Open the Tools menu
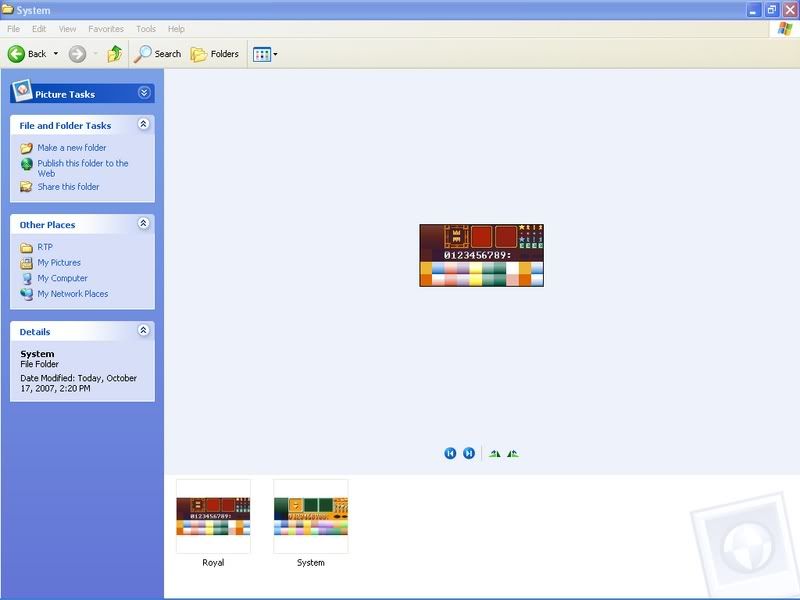800x600 pixels. click(x=146, y=29)
